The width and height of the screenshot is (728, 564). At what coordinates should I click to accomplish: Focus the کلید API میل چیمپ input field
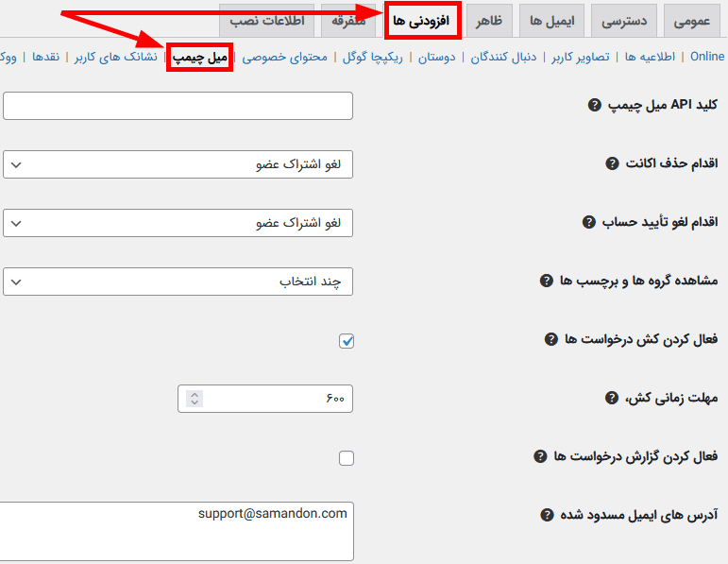[178, 106]
